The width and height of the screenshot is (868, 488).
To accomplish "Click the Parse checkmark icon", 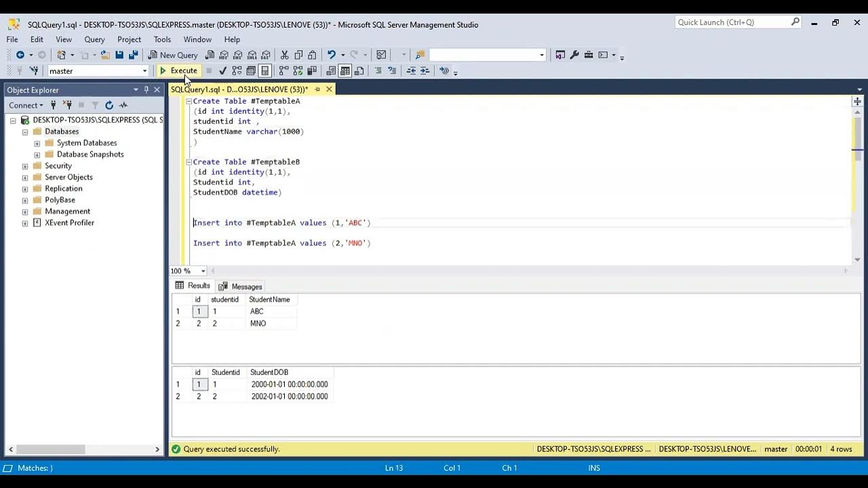I will coord(222,70).
